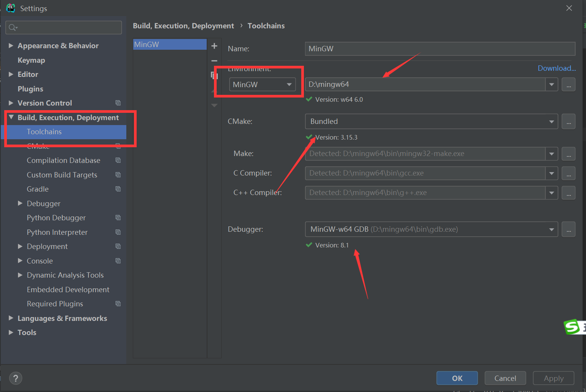Browse for CMake executable
This screenshot has width=586, height=392.
(568, 122)
